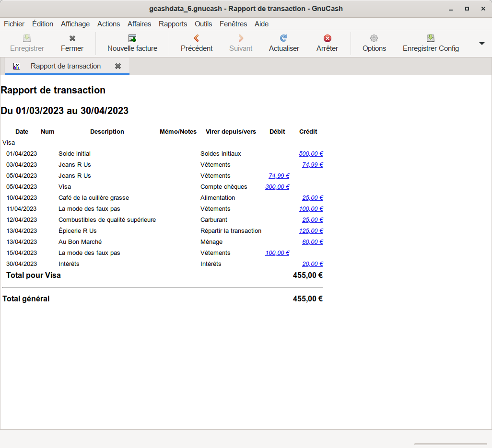The height and width of the screenshot is (448, 492).
Task: Click the 125,00 € Épicerie R Us amount
Action: click(311, 231)
